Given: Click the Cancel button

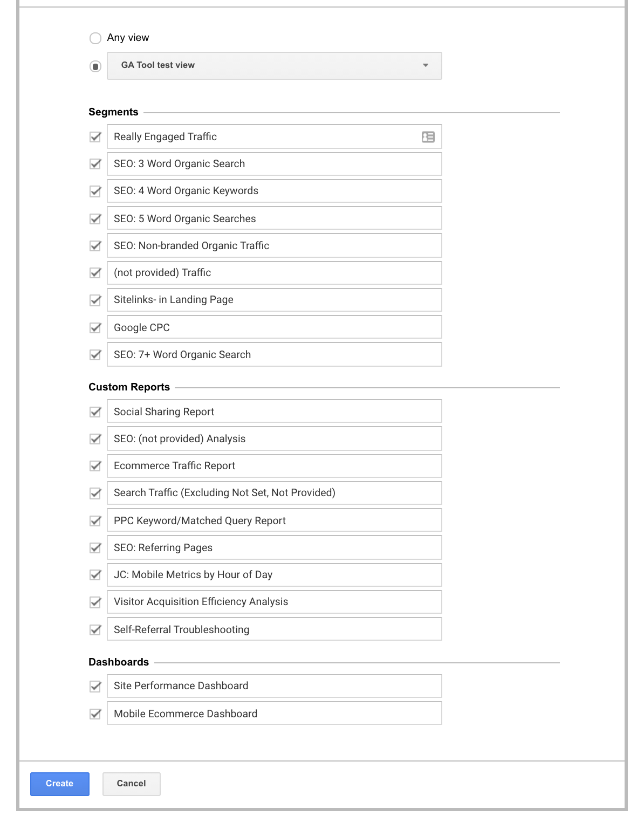Looking at the screenshot, I should (x=131, y=784).
